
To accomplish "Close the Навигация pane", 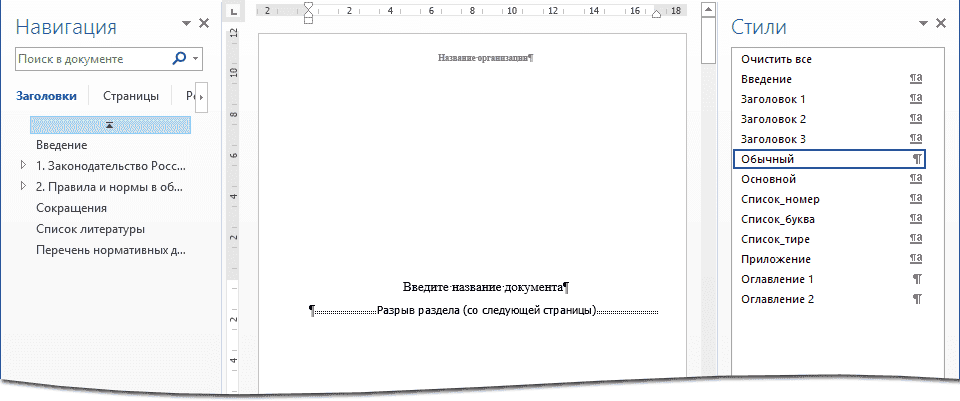I will [x=204, y=23].
